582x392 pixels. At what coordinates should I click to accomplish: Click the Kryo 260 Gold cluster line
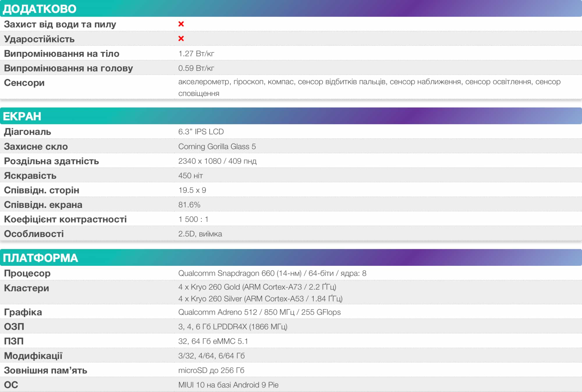tap(257, 287)
